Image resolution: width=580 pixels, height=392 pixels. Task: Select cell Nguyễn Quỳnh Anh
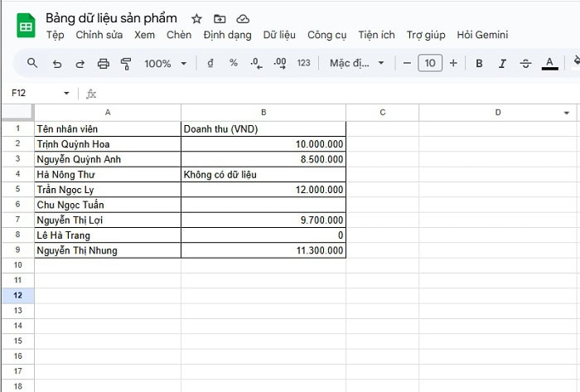click(108, 159)
